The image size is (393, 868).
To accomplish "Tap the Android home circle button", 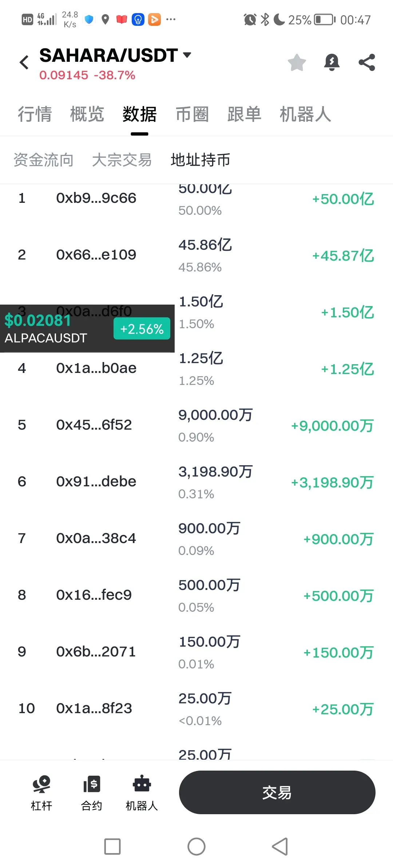I will pyautogui.click(x=196, y=847).
